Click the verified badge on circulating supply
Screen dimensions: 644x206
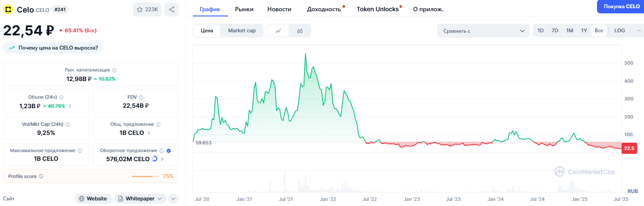tap(169, 151)
